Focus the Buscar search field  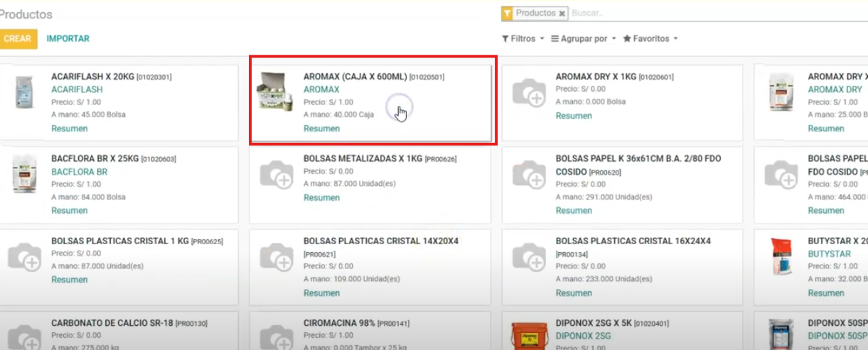(718, 13)
